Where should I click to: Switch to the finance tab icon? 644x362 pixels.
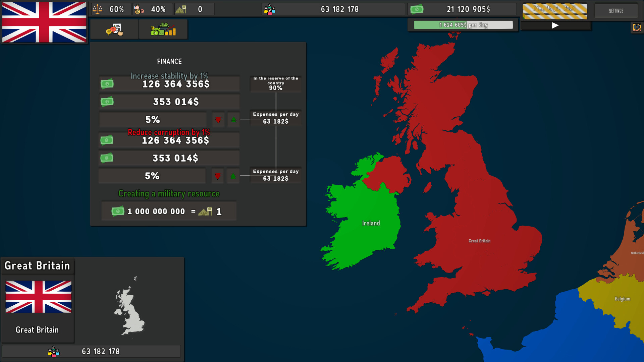163,29
